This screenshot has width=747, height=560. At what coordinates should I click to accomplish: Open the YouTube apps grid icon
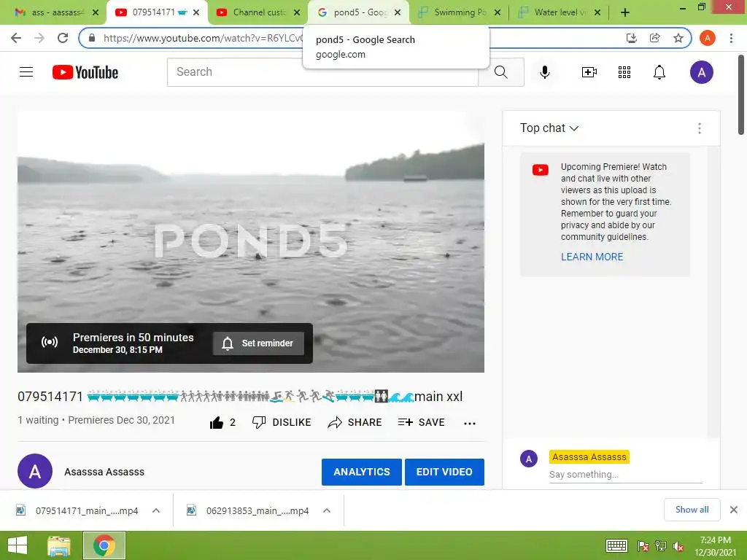tap(624, 72)
